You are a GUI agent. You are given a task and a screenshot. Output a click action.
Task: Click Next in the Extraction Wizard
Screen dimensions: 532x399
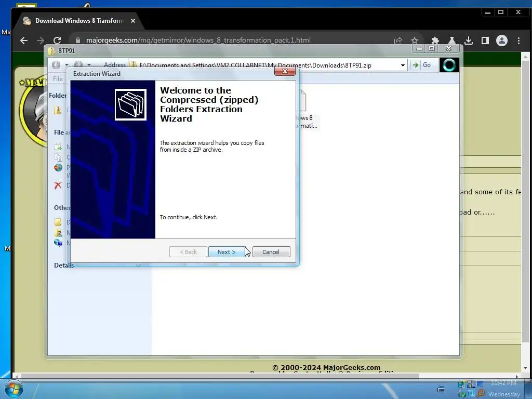click(x=227, y=252)
